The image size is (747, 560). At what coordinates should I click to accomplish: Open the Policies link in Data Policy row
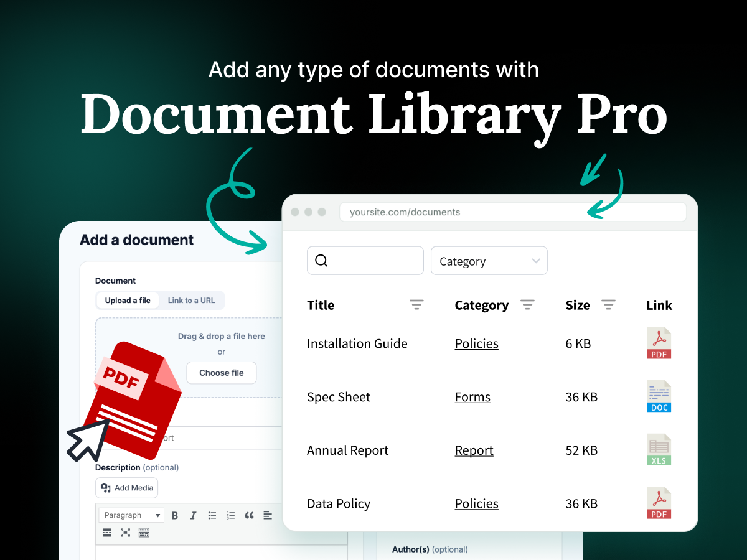(477, 504)
